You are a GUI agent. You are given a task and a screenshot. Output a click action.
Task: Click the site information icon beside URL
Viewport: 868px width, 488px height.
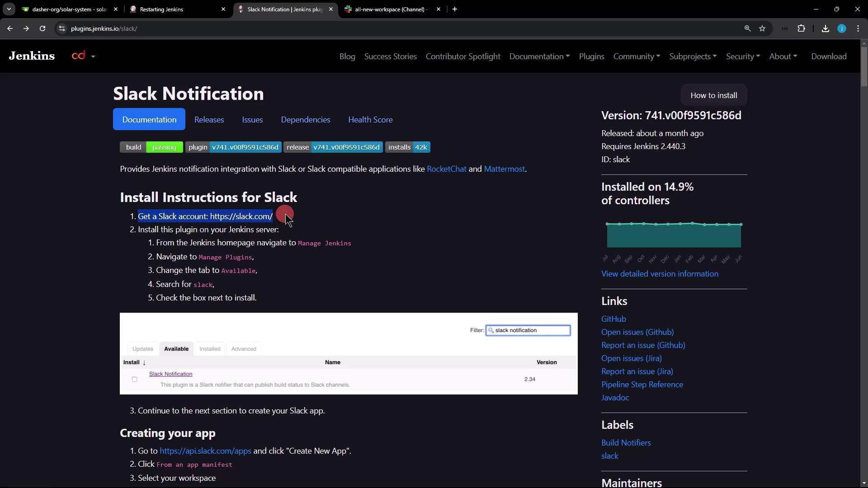tap(62, 28)
